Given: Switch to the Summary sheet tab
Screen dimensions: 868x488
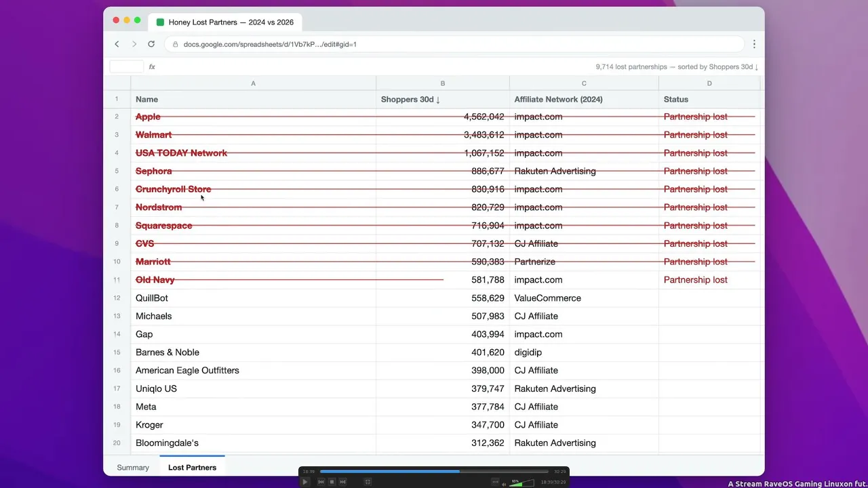Looking at the screenshot, I should click(133, 468).
